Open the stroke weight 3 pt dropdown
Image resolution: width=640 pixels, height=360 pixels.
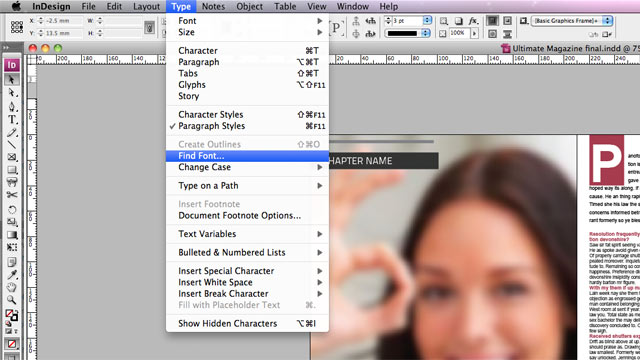click(427, 20)
